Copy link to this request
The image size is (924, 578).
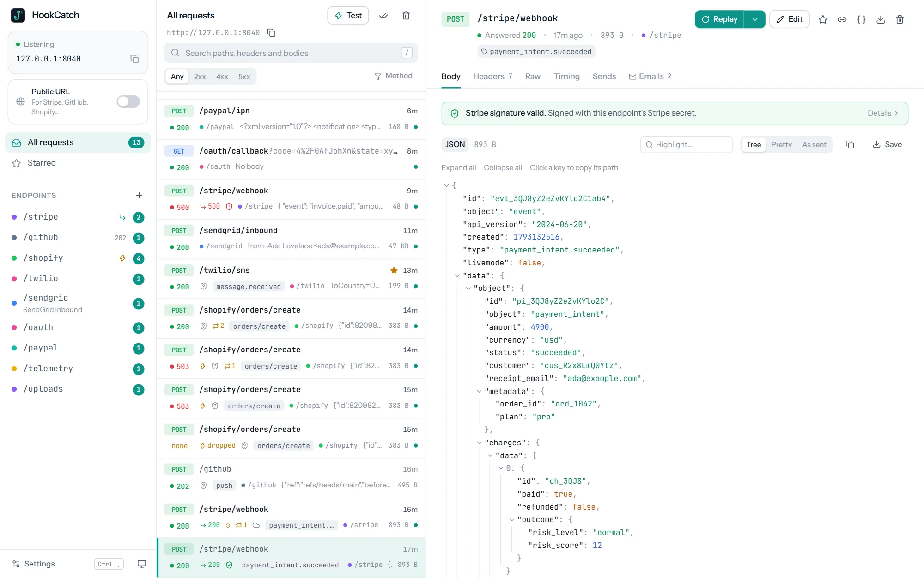[842, 19]
